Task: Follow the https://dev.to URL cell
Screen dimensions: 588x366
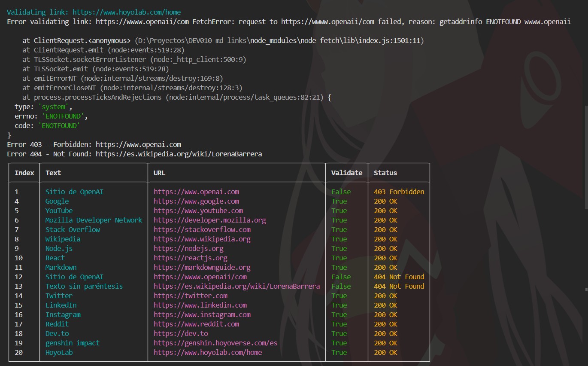Action: pos(181,333)
